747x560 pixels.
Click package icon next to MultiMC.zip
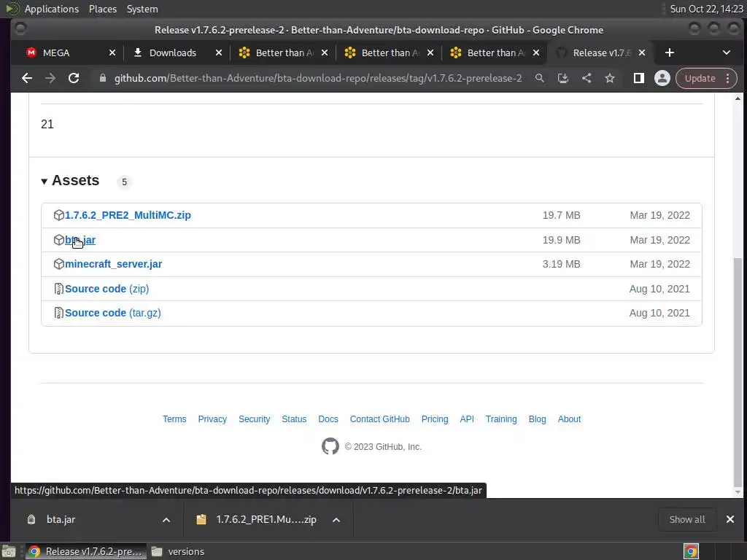click(x=58, y=215)
